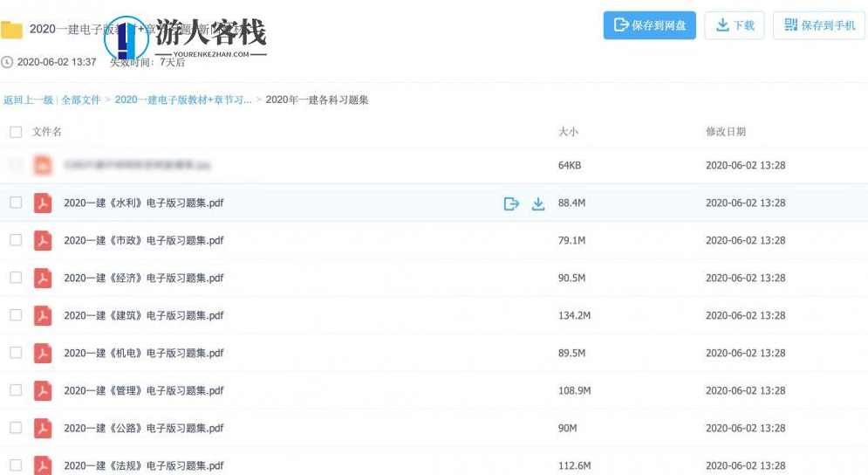Click PDF icon of 《建筑》 file
Screen dimensions: 868x475
(x=43, y=315)
